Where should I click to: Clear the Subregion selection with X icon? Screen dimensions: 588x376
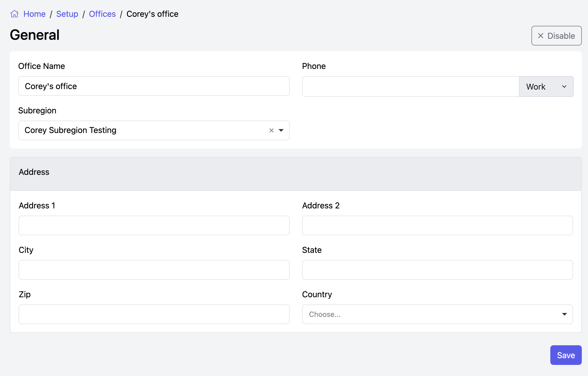[x=271, y=130]
